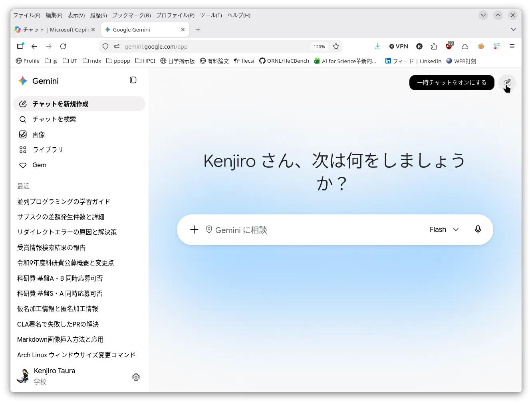This screenshot has width=532, height=404.
Task: Open the flecsi bookmark
Action: (244, 61)
